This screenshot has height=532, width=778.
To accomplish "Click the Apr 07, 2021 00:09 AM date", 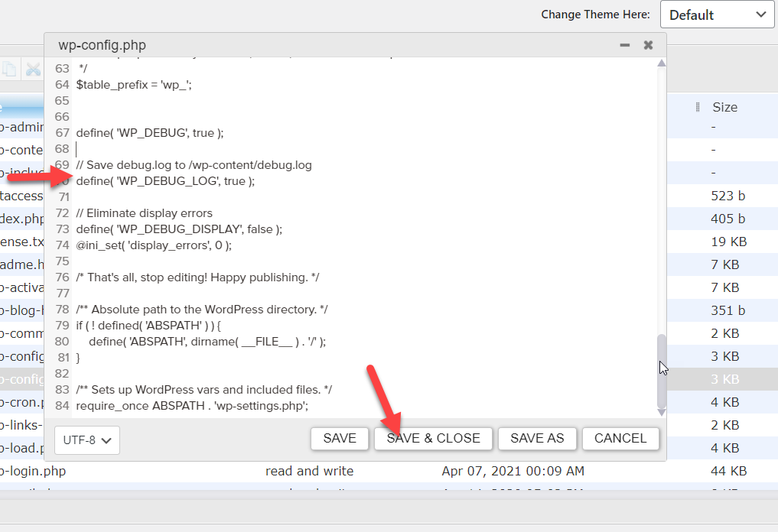I will click(x=513, y=471).
